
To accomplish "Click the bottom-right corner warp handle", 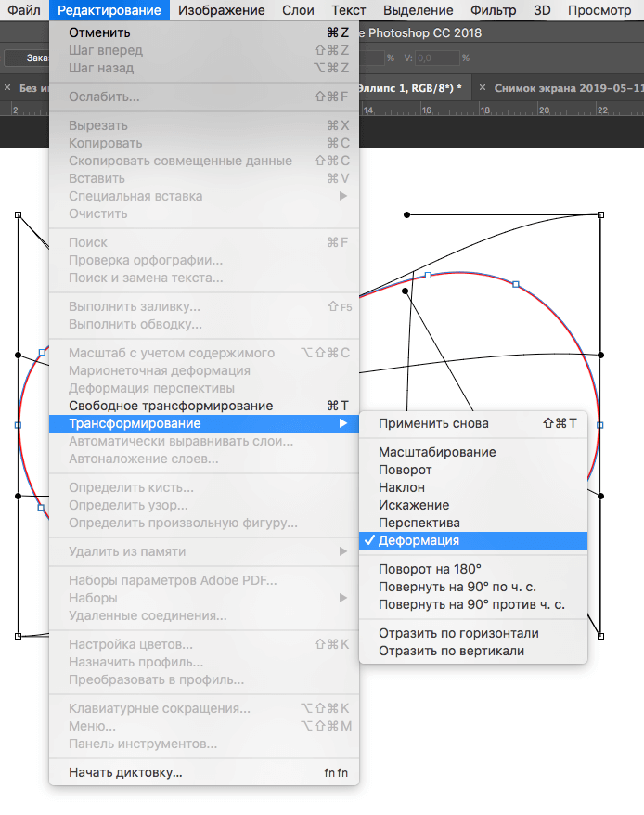I will [600, 636].
